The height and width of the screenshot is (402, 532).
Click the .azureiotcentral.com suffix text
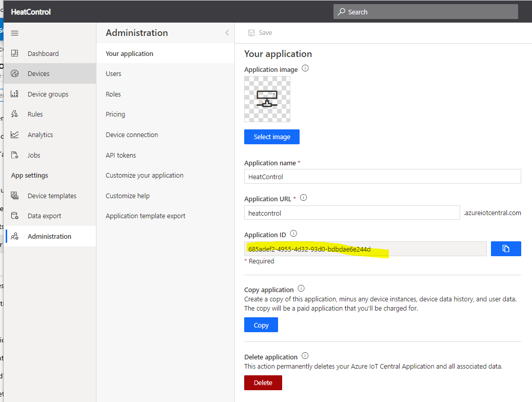(492, 213)
